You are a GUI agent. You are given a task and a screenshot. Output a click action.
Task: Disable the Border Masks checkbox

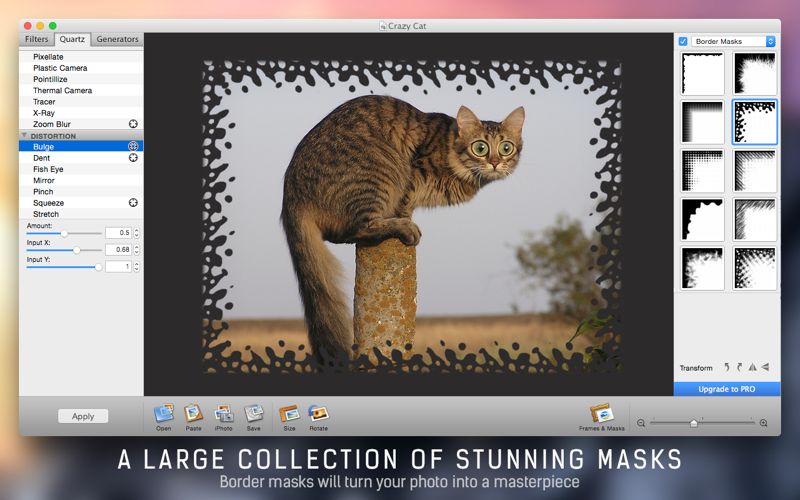[683, 41]
